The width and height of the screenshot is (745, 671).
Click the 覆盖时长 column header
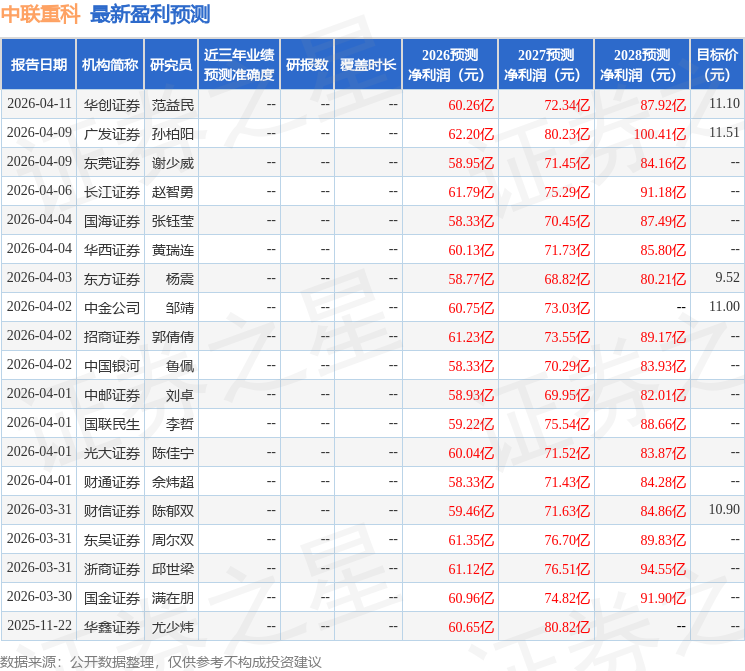[x=367, y=64]
